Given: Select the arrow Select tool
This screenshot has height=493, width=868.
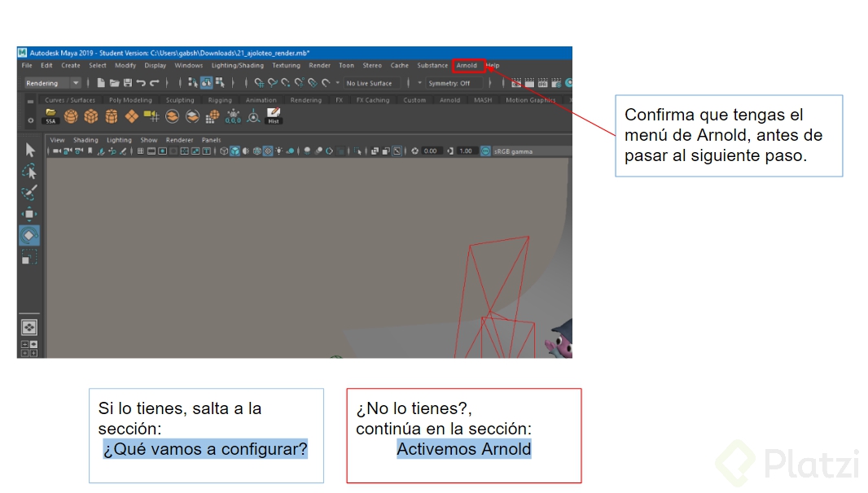Looking at the screenshot, I should click(30, 150).
